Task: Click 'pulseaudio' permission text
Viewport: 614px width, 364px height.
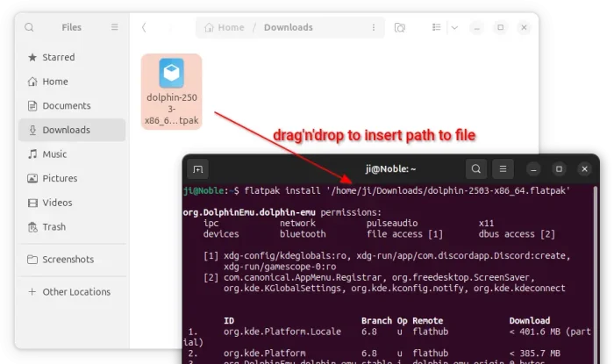Action: pyautogui.click(x=392, y=223)
